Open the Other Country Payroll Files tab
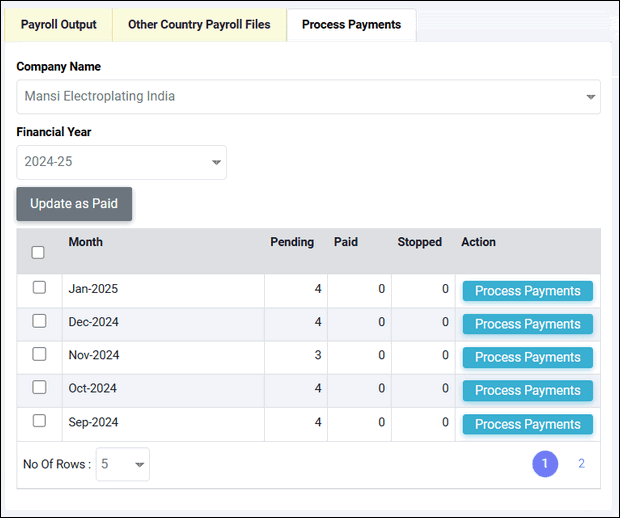Screen dimensions: 620x518 [199, 25]
